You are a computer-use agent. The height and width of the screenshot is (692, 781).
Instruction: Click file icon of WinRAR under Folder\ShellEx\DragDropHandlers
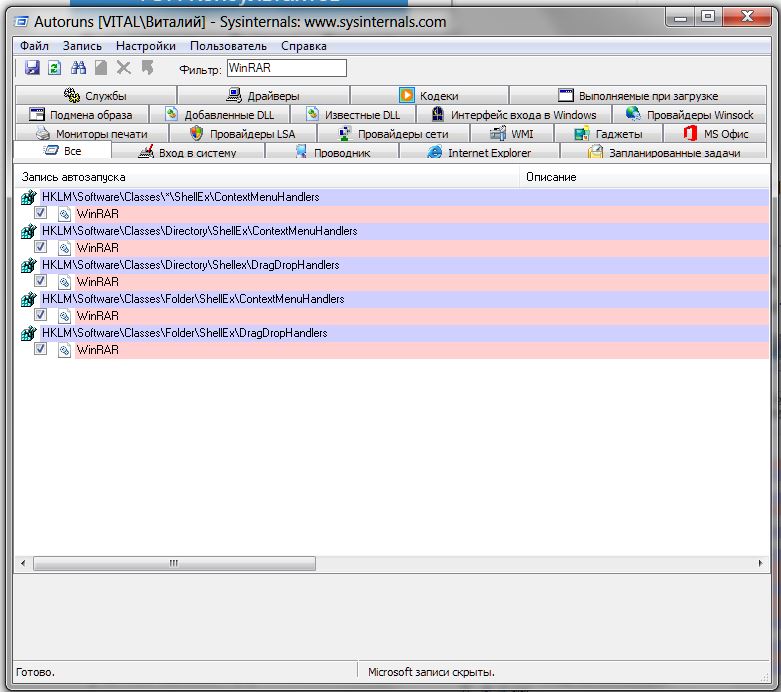(64, 350)
